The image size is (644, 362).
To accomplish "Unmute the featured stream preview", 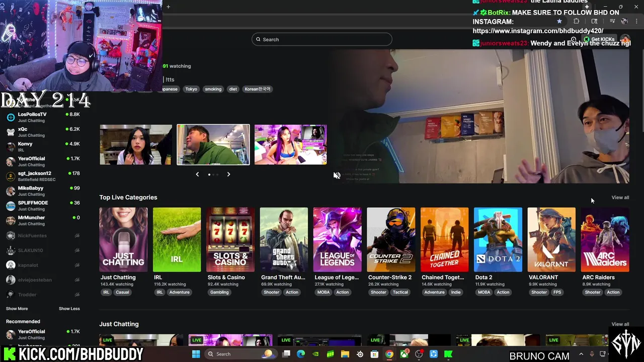I will pos(337,175).
